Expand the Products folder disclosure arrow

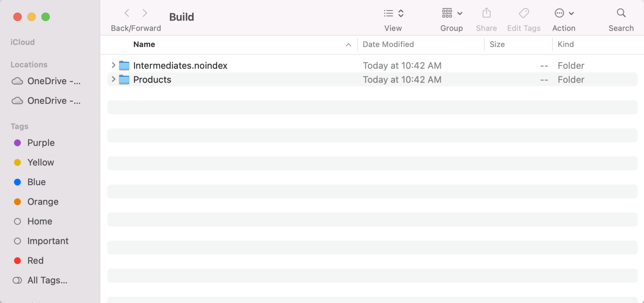click(113, 80)
